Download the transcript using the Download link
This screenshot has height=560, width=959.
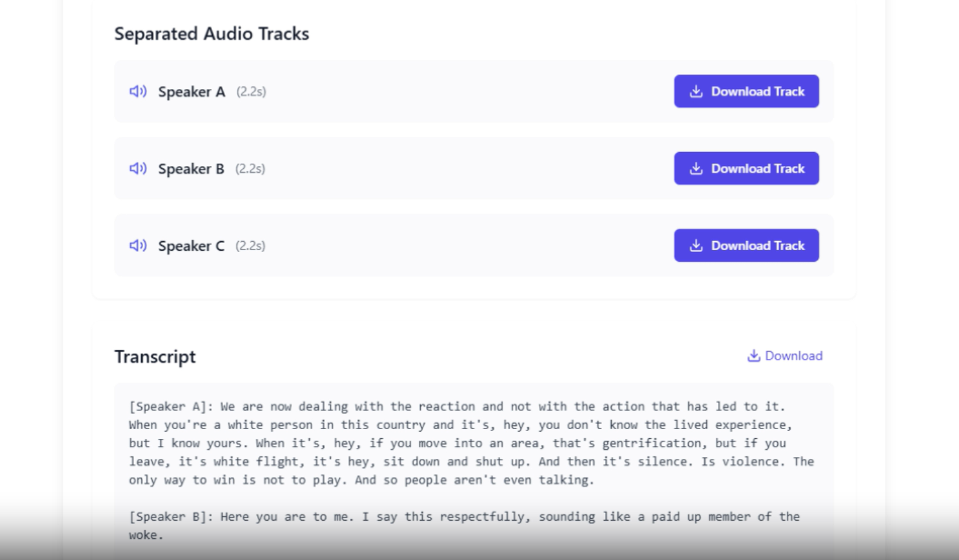(793, 356)
